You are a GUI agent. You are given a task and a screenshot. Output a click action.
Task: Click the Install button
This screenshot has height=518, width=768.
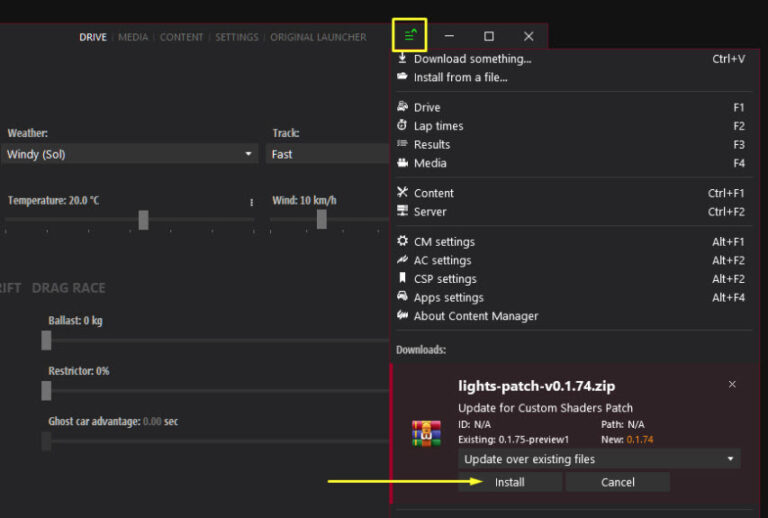510,482
